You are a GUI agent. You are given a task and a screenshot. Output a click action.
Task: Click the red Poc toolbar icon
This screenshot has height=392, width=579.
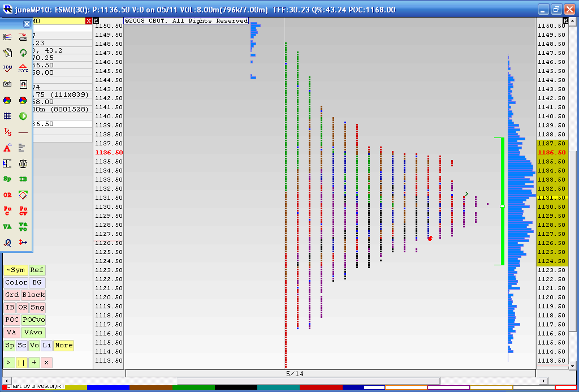click(x=7, y=210)
